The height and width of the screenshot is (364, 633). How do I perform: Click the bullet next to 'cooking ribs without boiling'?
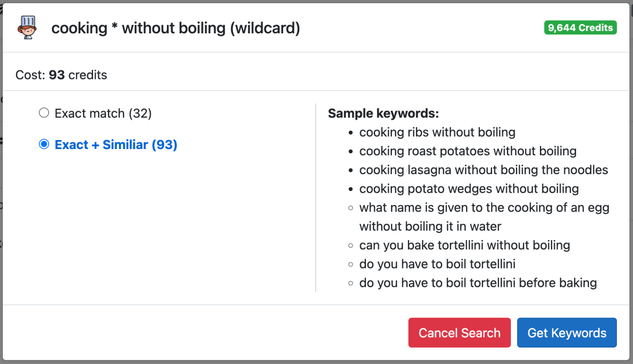(x=351, y=133)
